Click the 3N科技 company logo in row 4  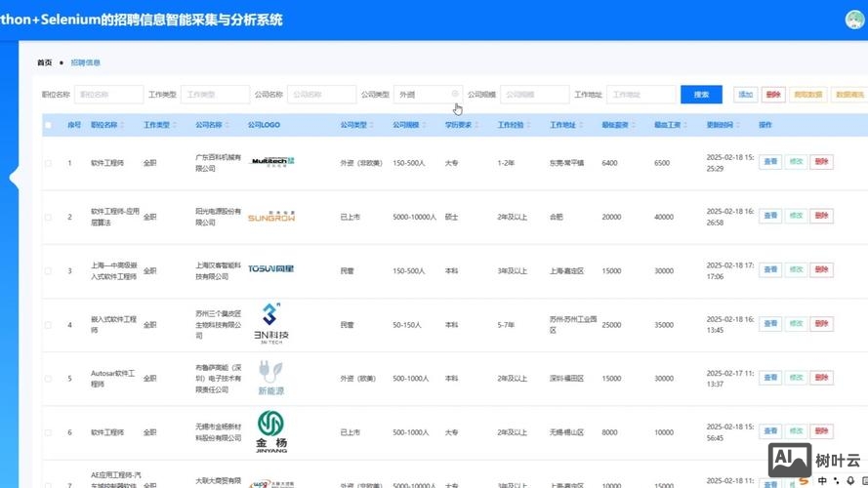pos(271,324)
